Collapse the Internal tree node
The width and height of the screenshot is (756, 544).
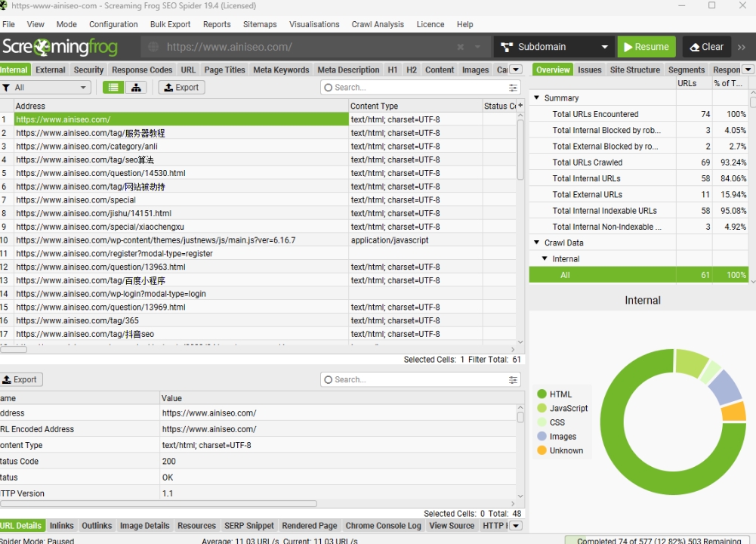545,258
